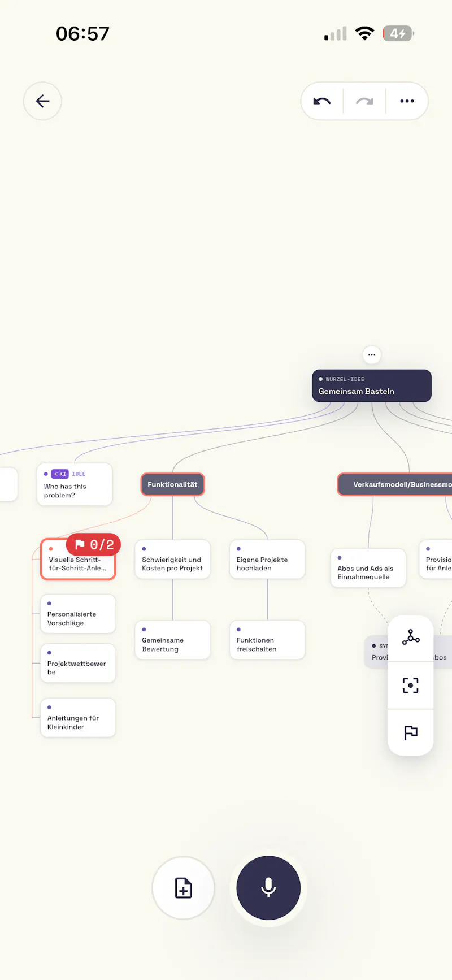This screenshot has width=452, height=980.
Task: Tap the clock showing 06:57
Action: pyautogui.click(x=82, y=34)
